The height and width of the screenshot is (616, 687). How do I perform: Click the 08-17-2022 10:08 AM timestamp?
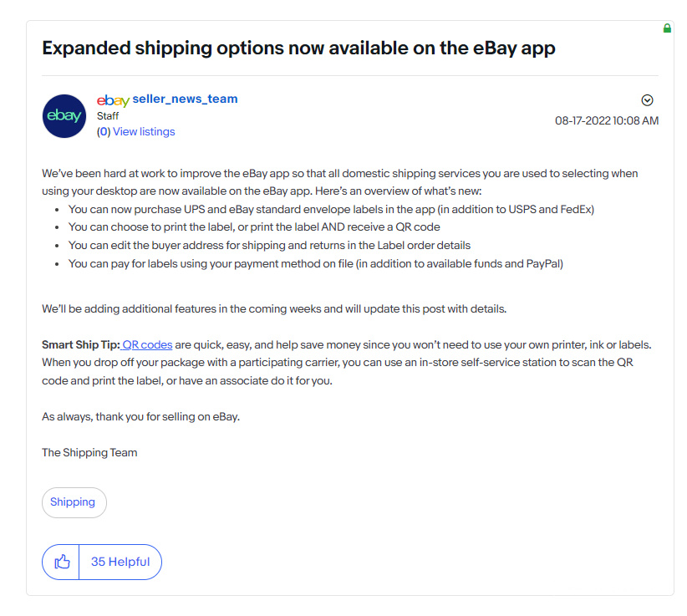tap(607, 120)
